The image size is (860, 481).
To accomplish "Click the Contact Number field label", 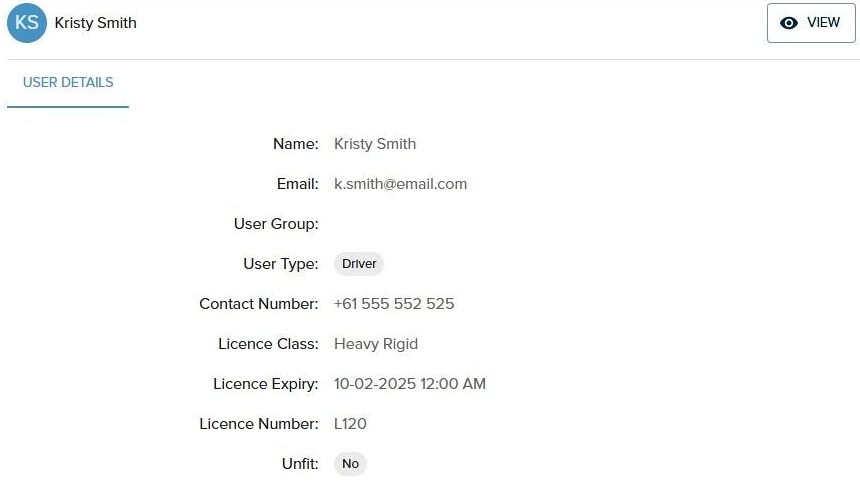I will 259,304.
